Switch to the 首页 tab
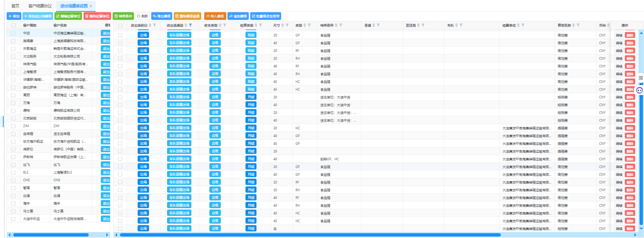Screen dimensions: 644x238 tap(15, 6)
